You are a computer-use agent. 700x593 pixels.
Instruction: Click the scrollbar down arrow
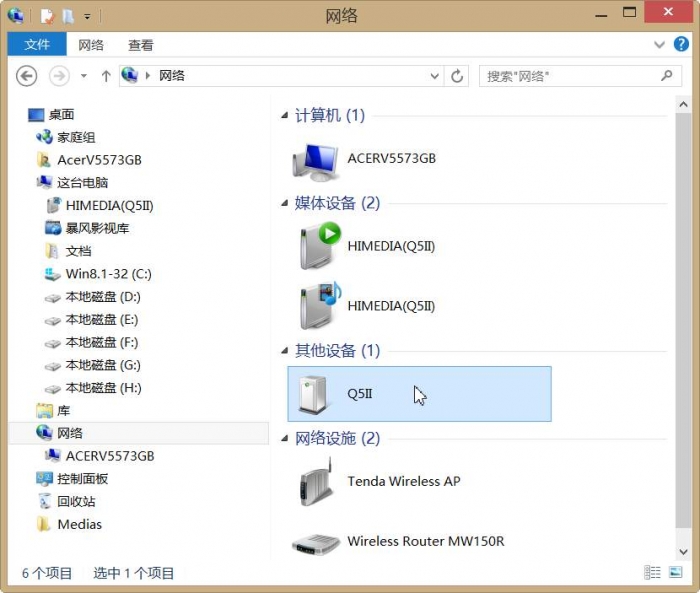coord(683,552)
